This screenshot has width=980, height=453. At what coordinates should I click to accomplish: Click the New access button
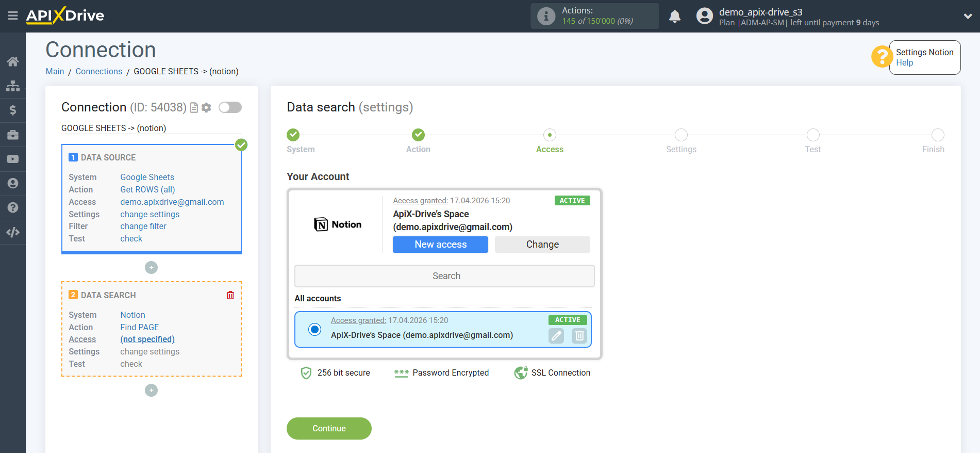pyautogui.click(x=440, y=245)
